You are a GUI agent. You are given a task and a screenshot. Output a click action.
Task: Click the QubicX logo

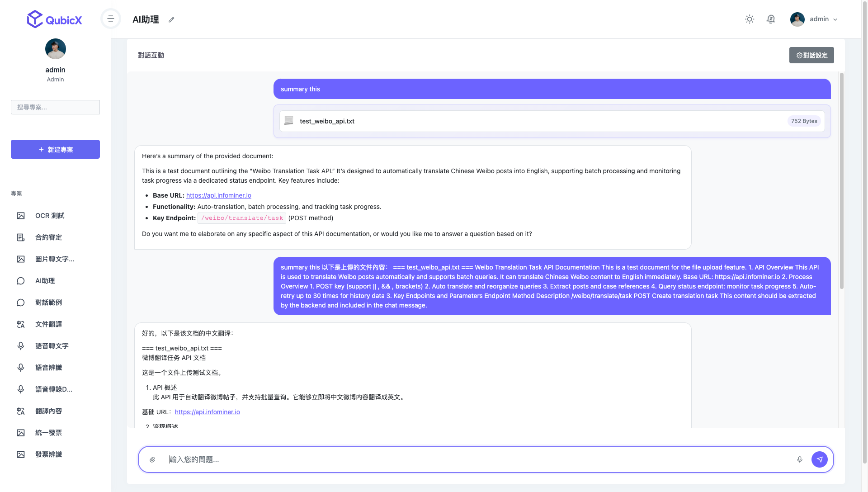pos(54,19)
